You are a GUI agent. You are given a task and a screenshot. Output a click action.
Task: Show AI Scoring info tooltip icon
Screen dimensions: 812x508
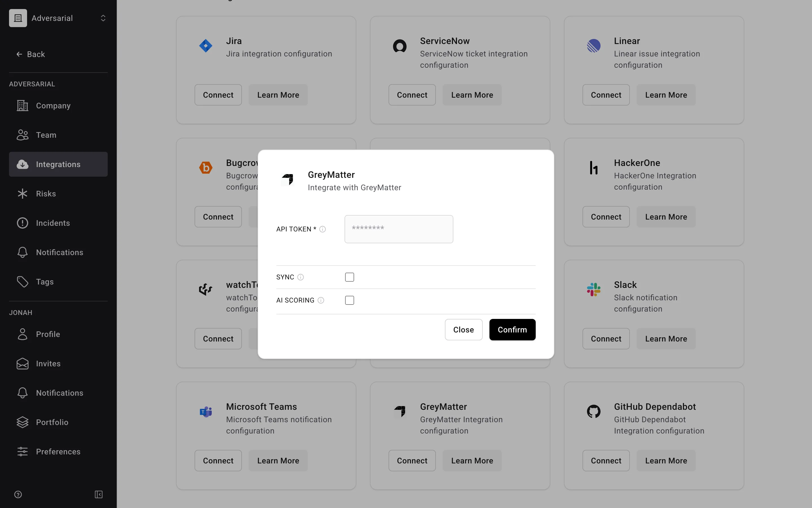(x=321, y=300)
